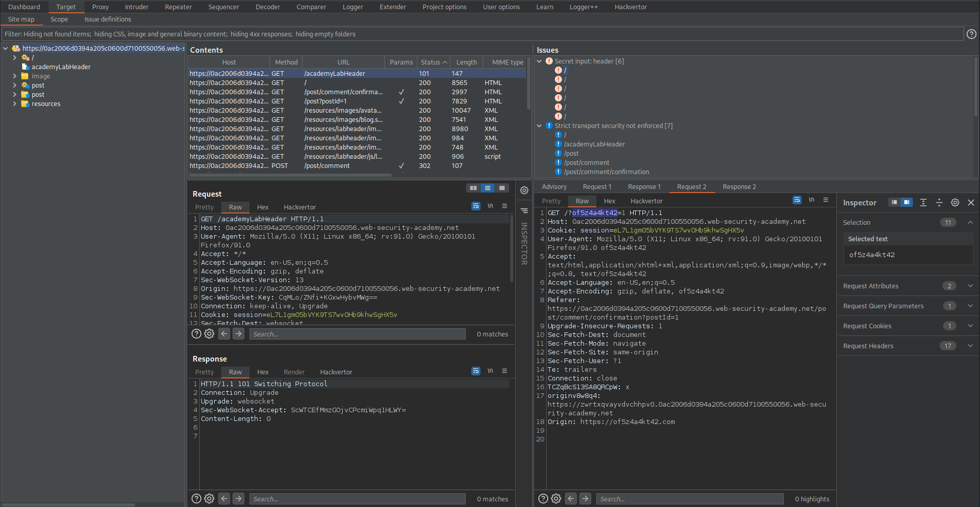Expand all Inspector sections
The height and width of the screenshot is (507, 980).
click(923, 203)
